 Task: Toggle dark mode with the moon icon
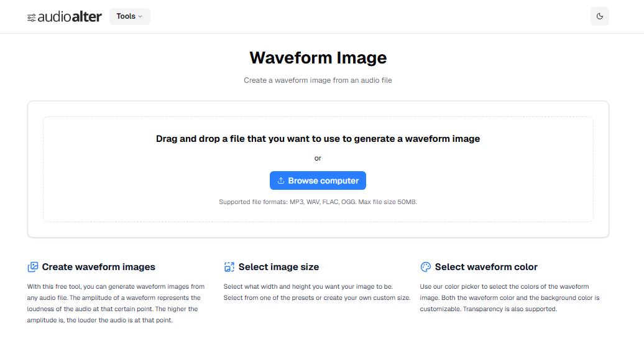(599, 16)
